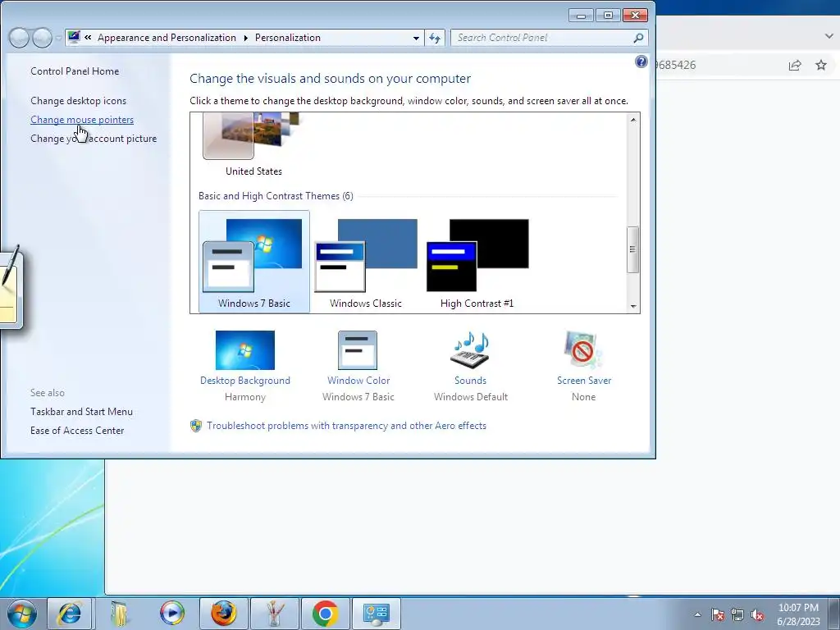Click the theme list scrollbar thumb
This screenshot has width=840, height=630.
point(632,249)
